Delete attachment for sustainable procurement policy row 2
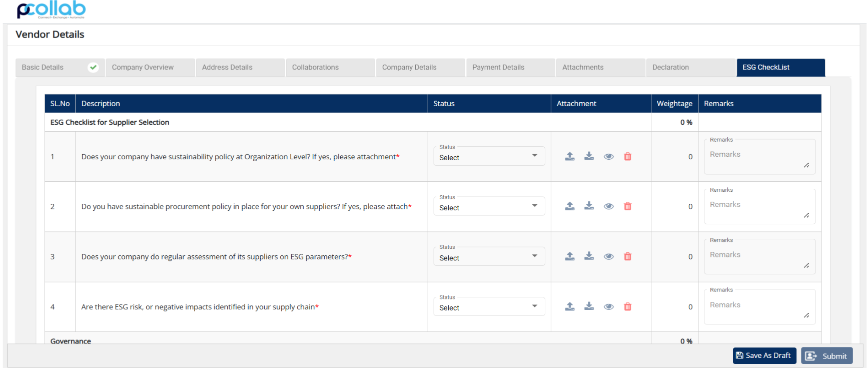 (x=628, y=206)
